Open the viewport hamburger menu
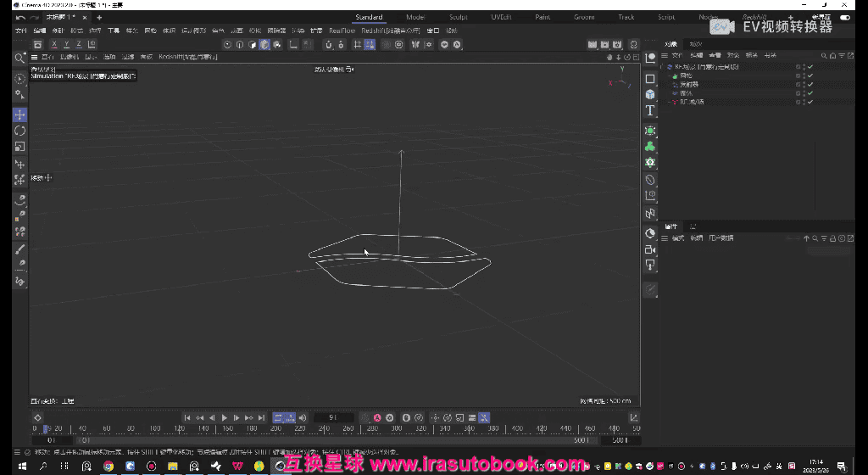Viewport: 868px width, 475px height. [x=34, y=57]
